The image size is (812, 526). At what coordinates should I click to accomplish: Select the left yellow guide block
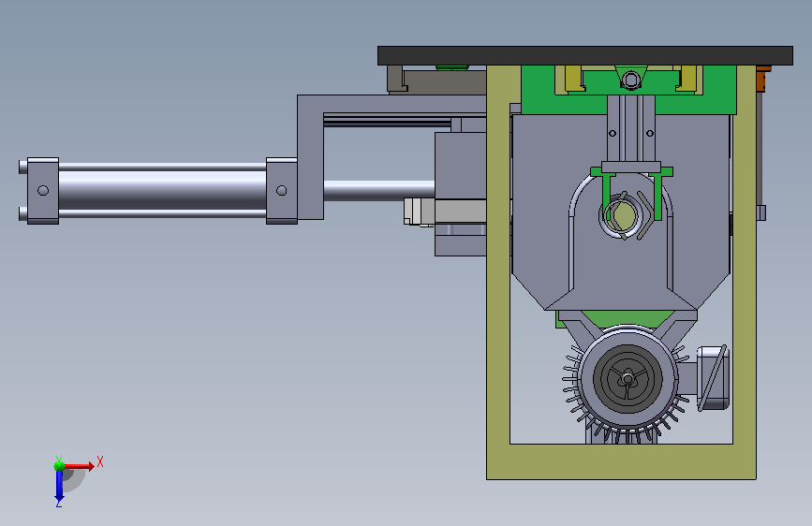click(x=575, y=79)
